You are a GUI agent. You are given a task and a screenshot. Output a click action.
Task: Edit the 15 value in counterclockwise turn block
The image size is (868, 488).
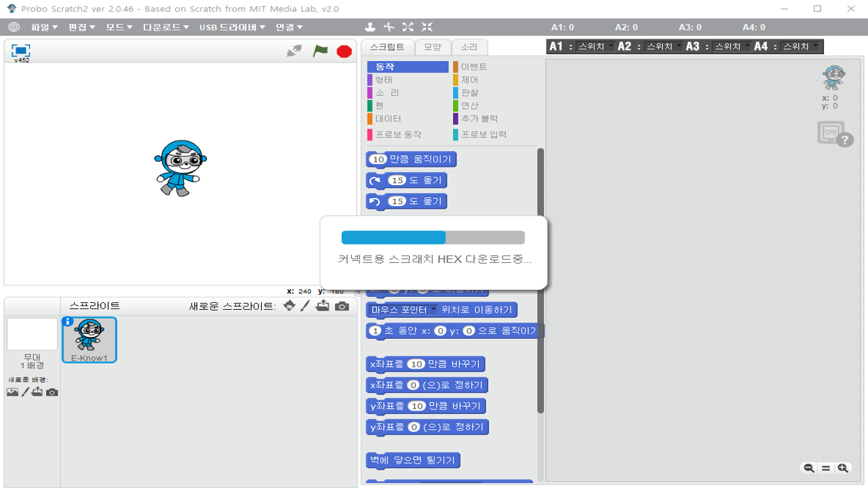tap(397, 201)
